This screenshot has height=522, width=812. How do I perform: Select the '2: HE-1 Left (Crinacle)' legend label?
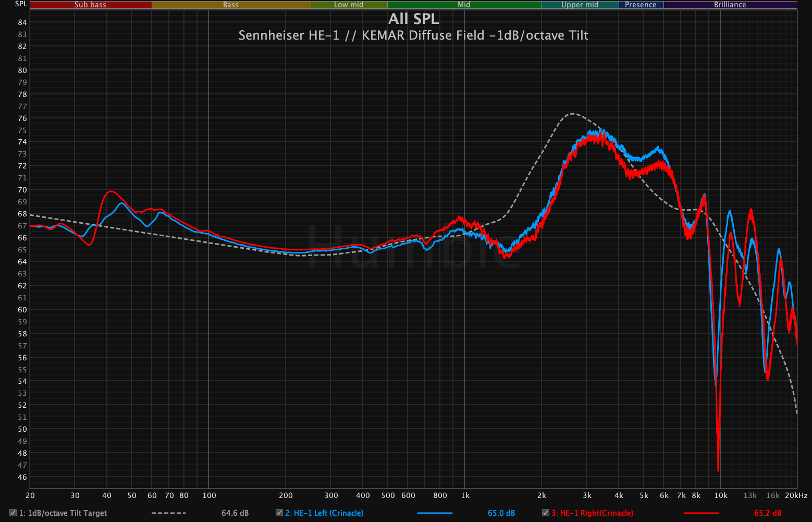(x=324, y=513)
